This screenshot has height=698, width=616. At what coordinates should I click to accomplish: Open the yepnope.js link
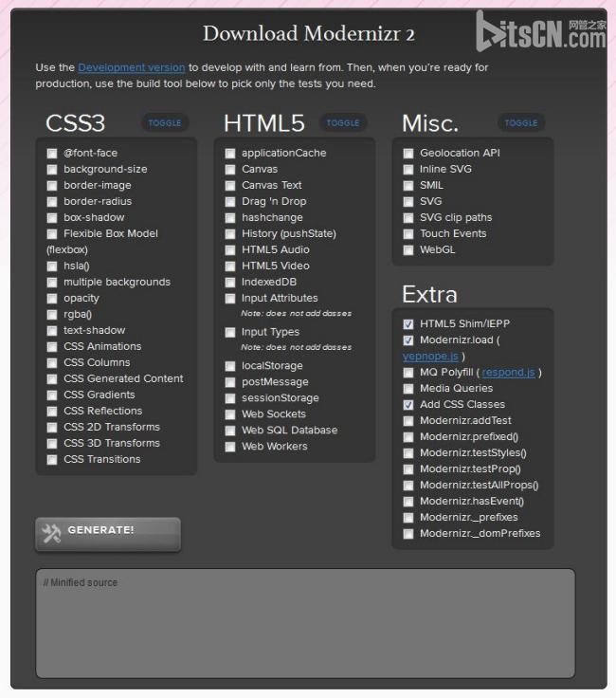click(x=430, y=357)
